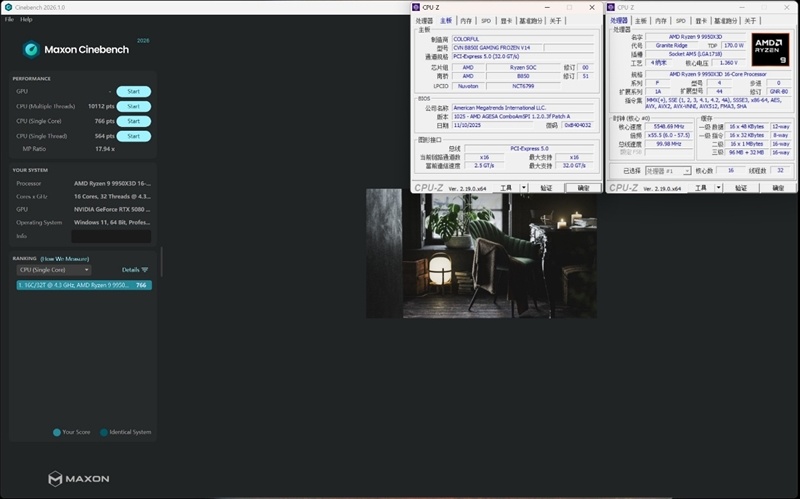Click the Granite Ridge codename field
800x499 pixels.
[671, 45]
